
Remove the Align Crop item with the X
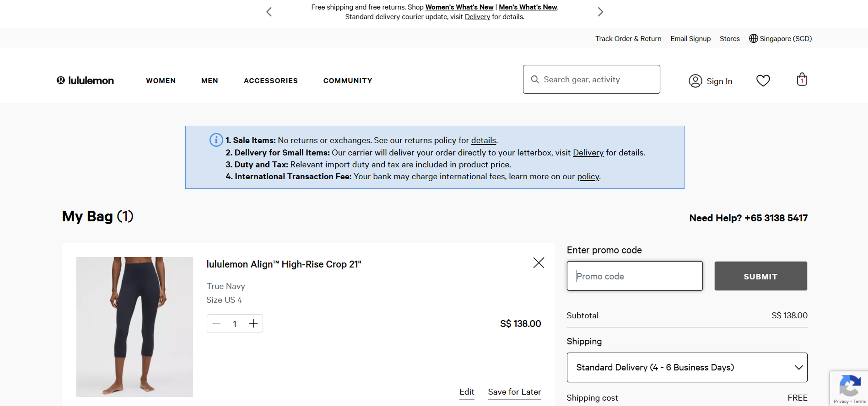tap(538, 263)
